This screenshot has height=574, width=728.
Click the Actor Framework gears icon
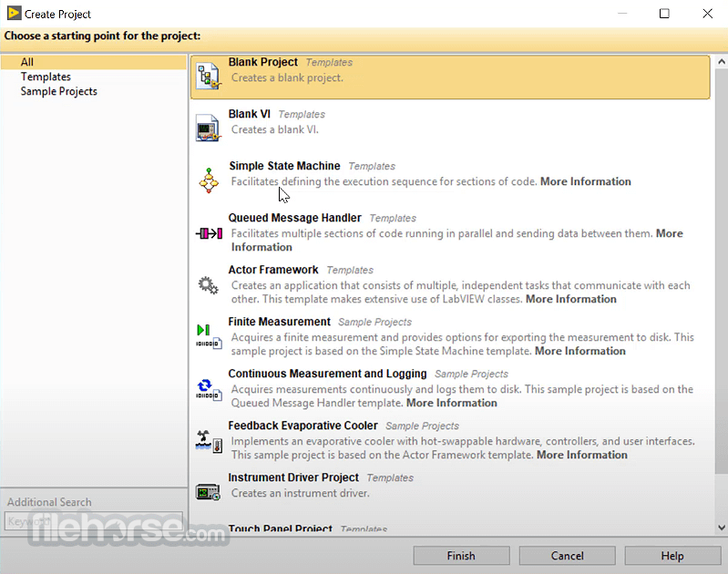click(x=208, y=285)
